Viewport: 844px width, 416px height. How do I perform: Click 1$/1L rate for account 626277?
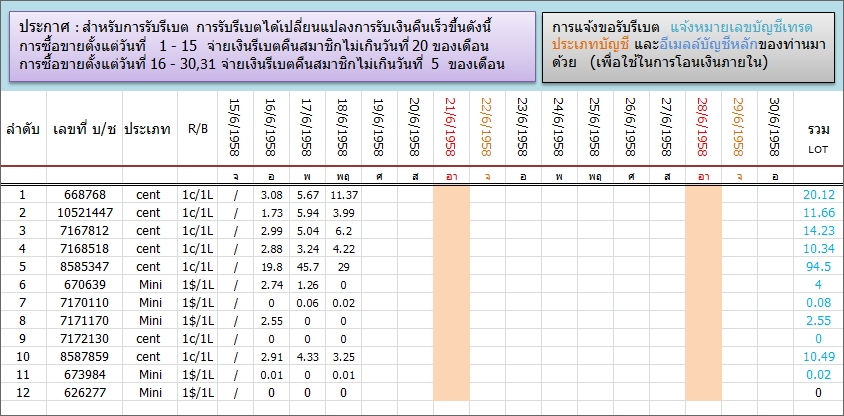pos(198,393)
